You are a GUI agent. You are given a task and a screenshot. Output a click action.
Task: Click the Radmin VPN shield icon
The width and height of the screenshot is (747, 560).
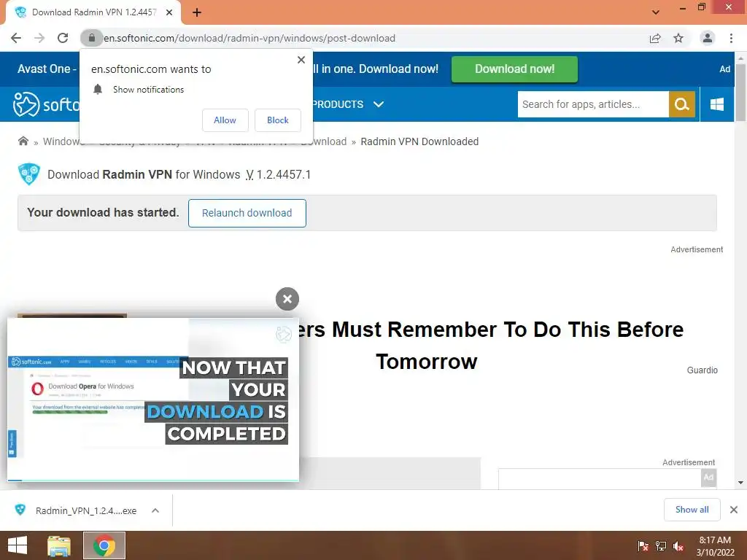point(29,174)
